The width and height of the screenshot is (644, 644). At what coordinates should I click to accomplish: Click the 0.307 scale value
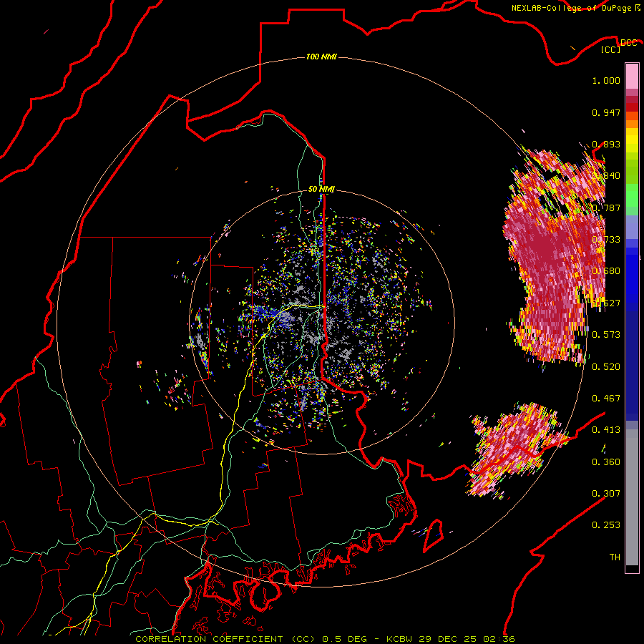coord(606,493)
